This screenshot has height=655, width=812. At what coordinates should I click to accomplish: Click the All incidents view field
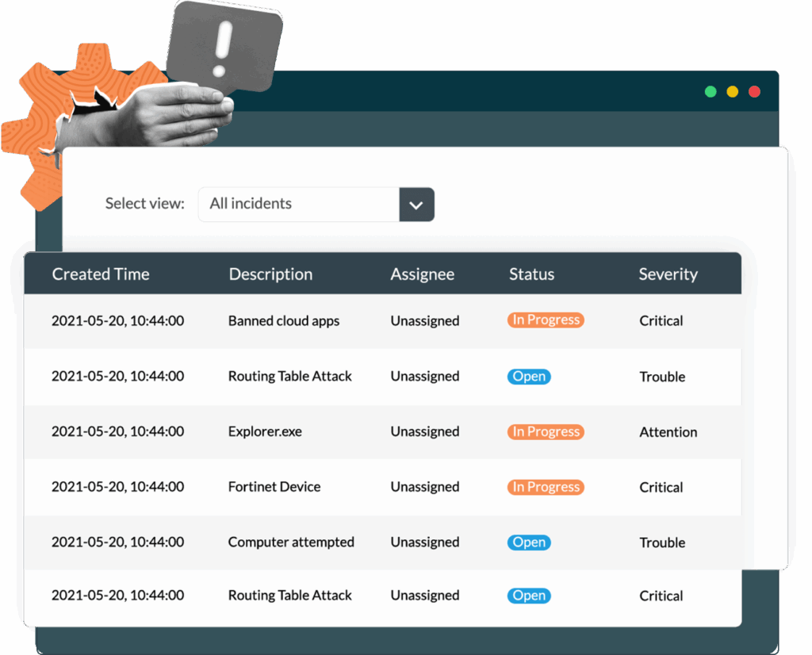[299, 205]
